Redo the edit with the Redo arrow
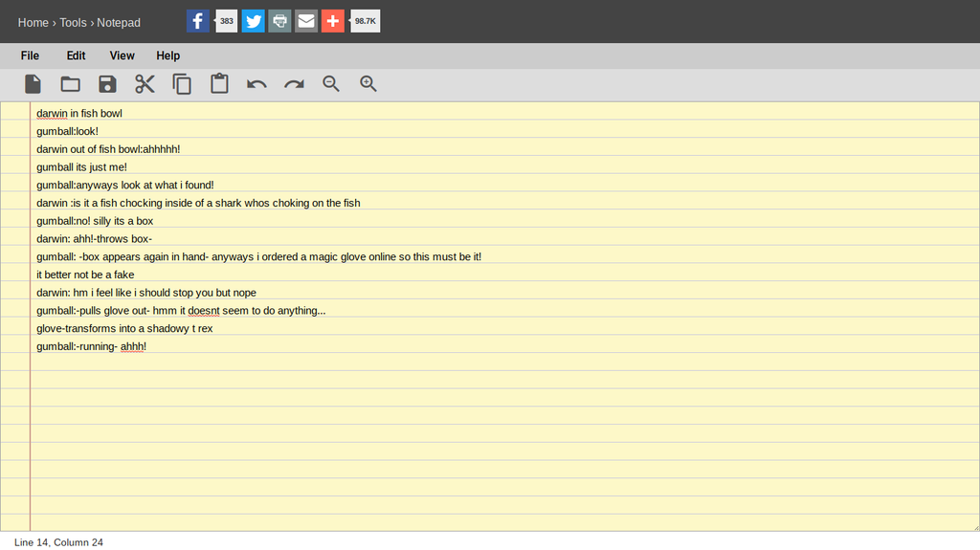Screen dimensions: 980x550 point(294,84)
